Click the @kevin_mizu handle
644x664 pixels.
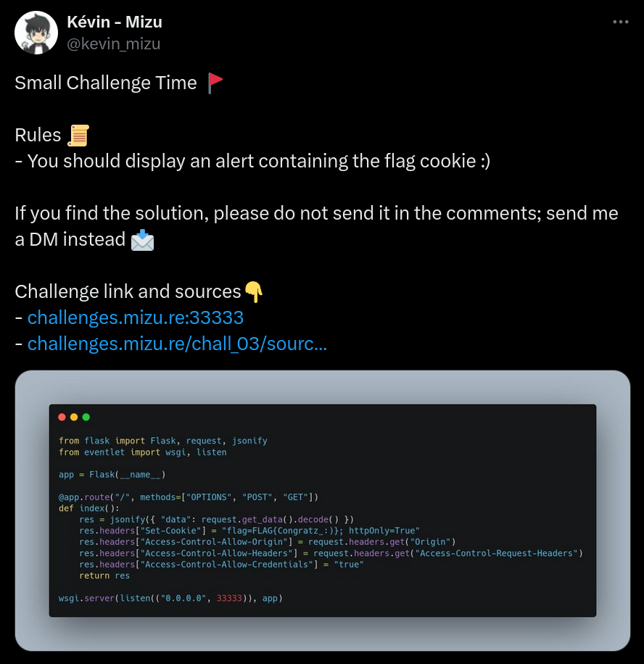(113, 43)
